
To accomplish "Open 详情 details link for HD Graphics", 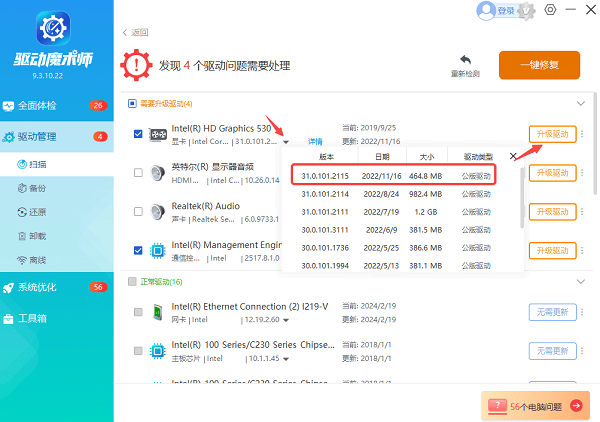I will tap(315, 142).
